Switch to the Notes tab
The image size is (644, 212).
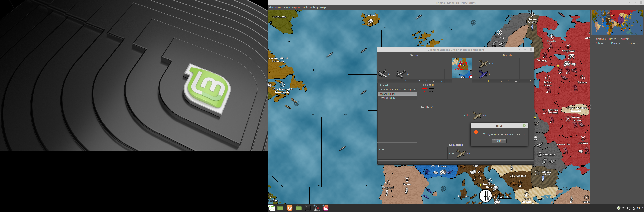coord(612,39)
